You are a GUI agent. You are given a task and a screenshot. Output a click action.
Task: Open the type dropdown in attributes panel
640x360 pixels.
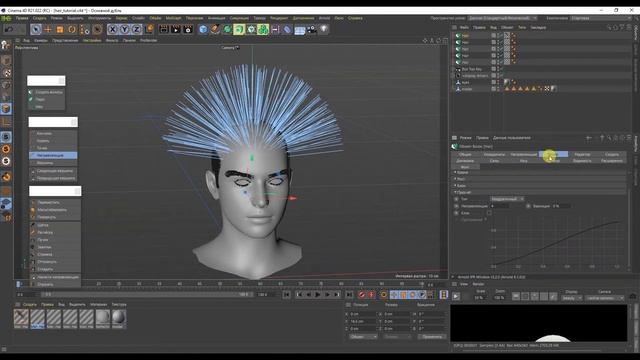tap(507, 199)
